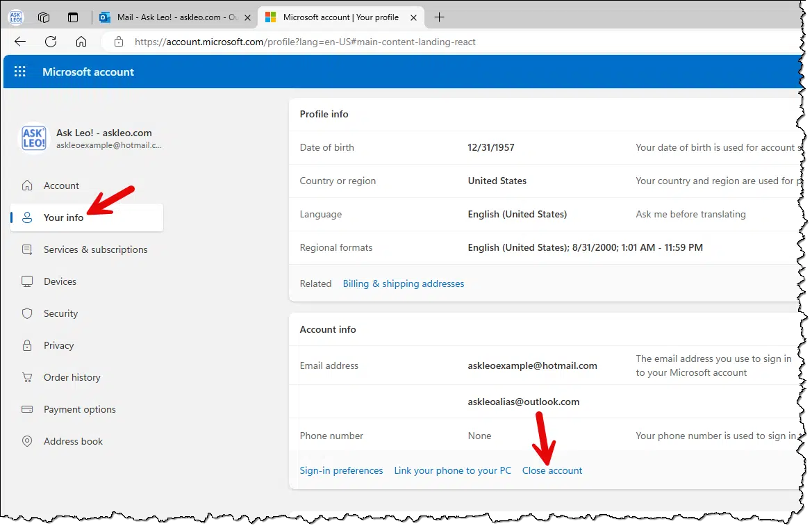
Task: Focus the browser address bar URL
Action: [x=305, y=42]
